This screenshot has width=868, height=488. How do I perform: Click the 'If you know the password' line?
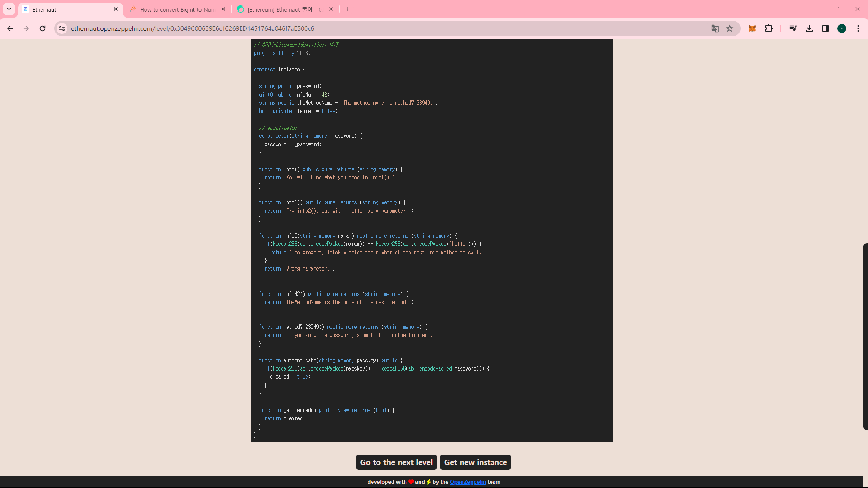(351, 335)
